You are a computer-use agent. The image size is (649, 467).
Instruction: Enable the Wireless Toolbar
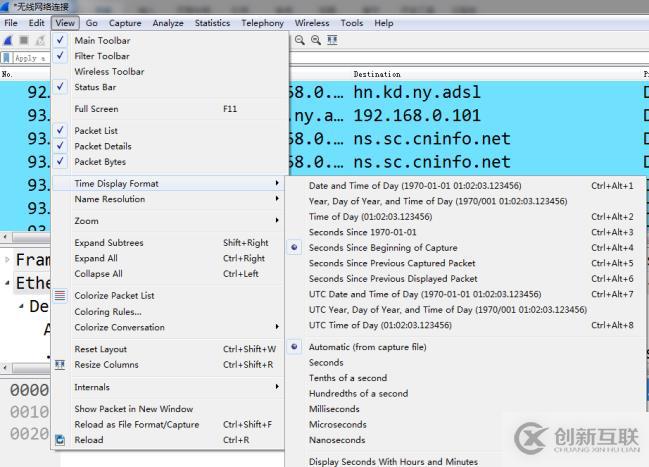pyautogui.click(x=109, y=72)
